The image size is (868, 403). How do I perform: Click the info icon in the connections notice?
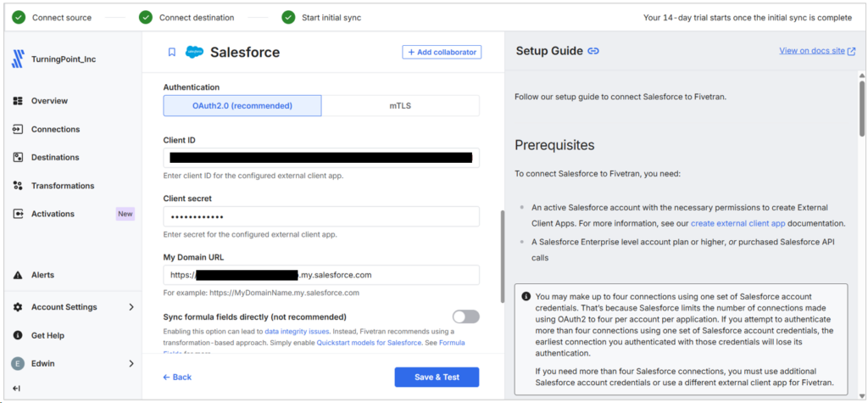(x=526, y=296)
